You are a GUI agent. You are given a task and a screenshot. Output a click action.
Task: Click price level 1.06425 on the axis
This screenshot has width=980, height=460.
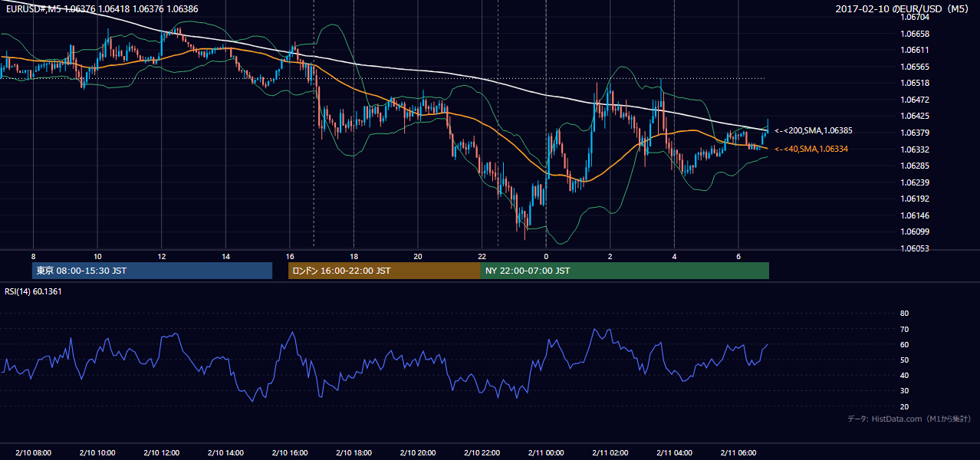pyautogui.click(x=916, y=116)
